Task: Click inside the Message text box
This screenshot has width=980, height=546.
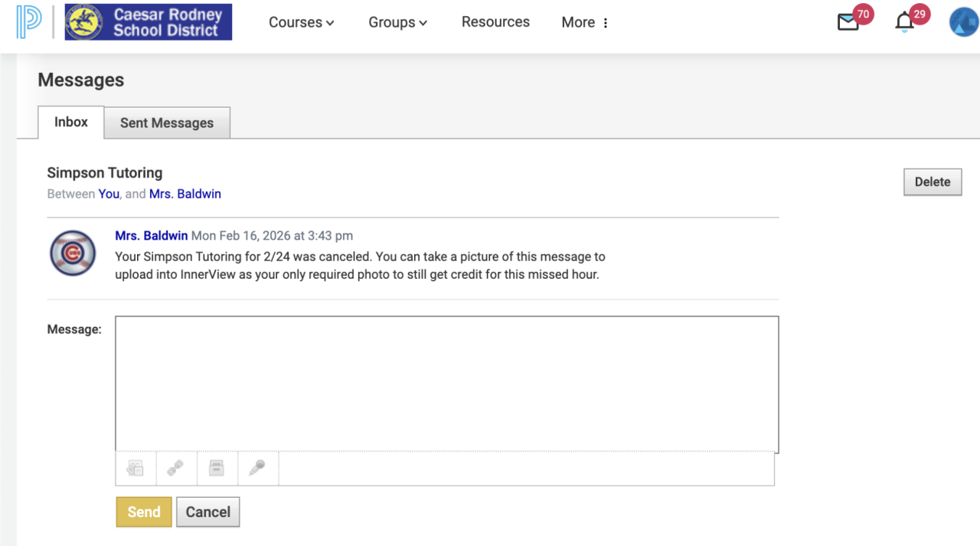Action: coord(446,384)
